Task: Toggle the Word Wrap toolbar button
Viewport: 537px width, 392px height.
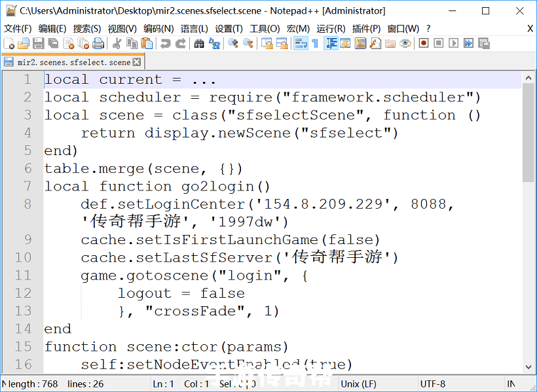Action: click(301, 44)
